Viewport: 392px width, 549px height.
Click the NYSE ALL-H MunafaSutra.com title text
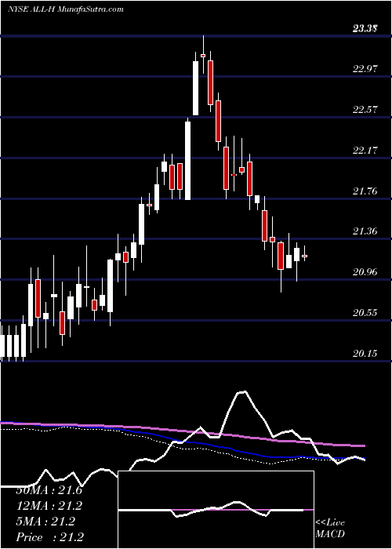click(x=65, y=9)
